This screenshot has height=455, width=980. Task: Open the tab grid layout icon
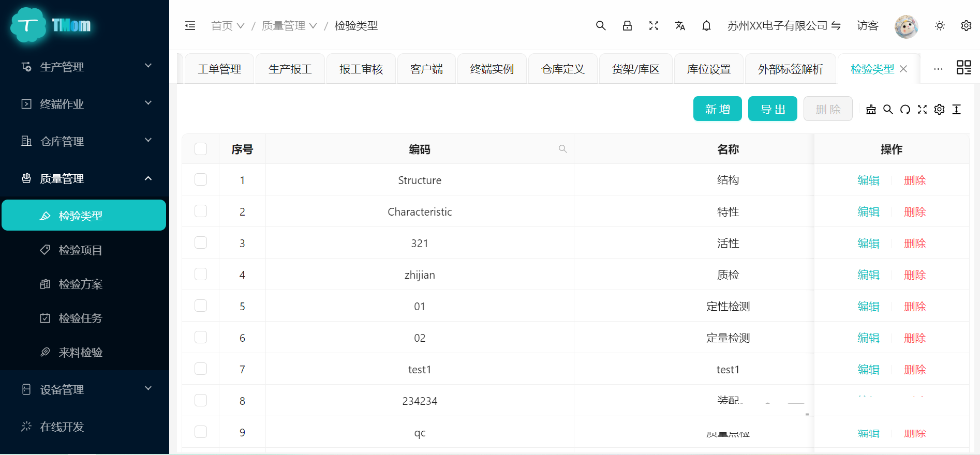point(963,68)
